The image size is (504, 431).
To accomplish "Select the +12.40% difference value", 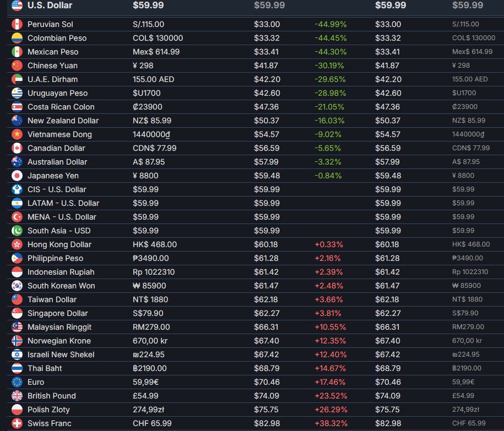I will click(x=330, y=354).
